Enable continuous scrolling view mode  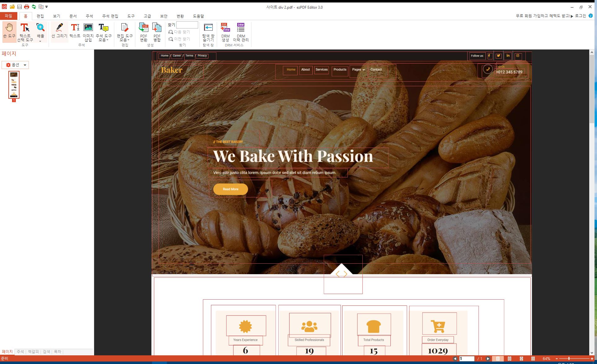(521, 359)
